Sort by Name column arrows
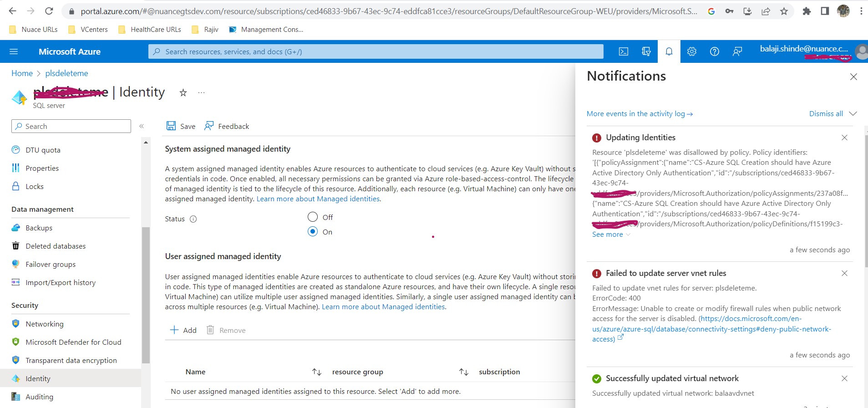This screenshot has height=408, width=868. point(317,372)
